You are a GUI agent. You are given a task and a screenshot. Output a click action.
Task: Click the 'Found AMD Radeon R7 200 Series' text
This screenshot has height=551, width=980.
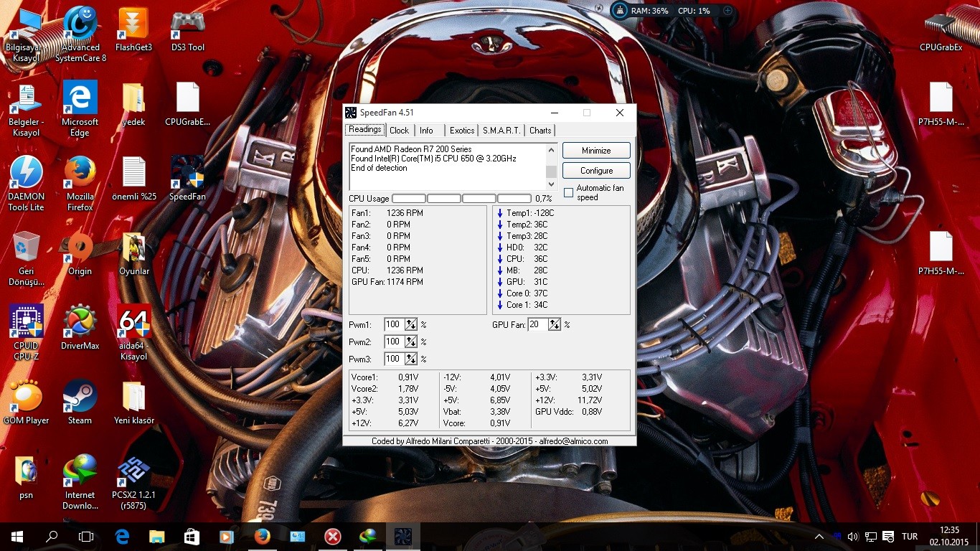411,149
